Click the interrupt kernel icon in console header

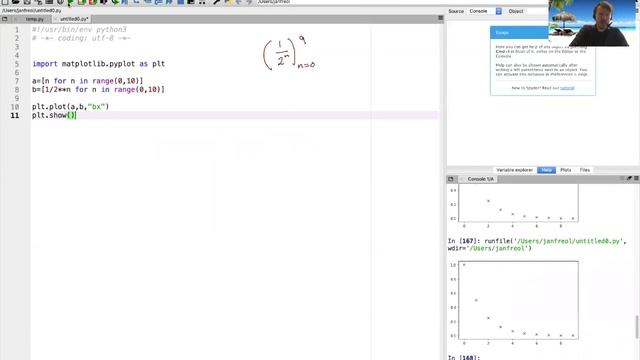(622, 178)
